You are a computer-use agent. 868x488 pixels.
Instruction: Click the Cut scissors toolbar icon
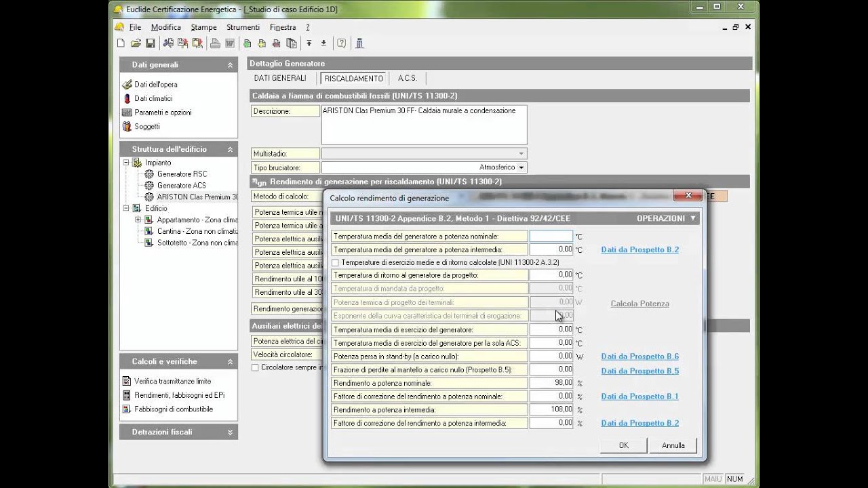168,43
